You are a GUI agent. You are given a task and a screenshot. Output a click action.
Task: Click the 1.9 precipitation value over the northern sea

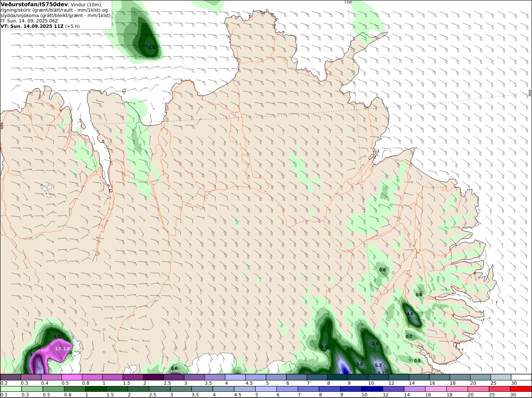[x=152, y=48]
